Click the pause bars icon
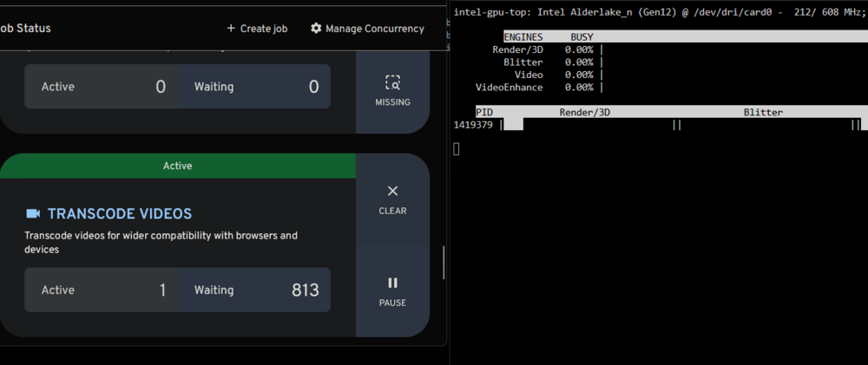This screenshot has width=868, height=365. click(392, 284)
